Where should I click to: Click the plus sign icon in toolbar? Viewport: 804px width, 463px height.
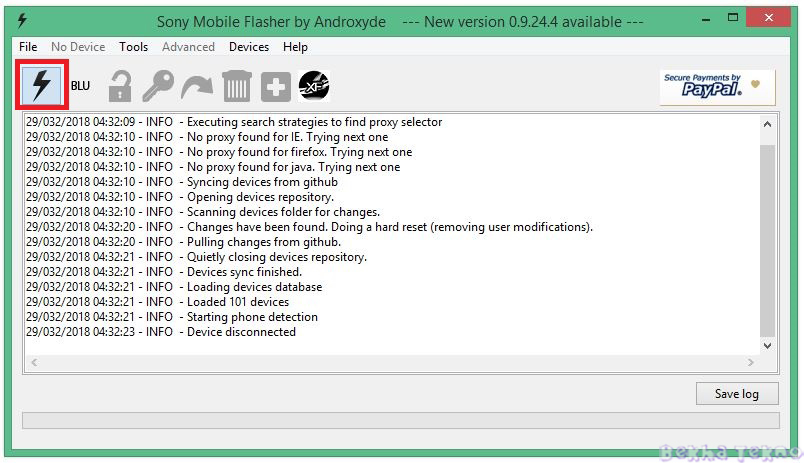(x=275, y=87)
